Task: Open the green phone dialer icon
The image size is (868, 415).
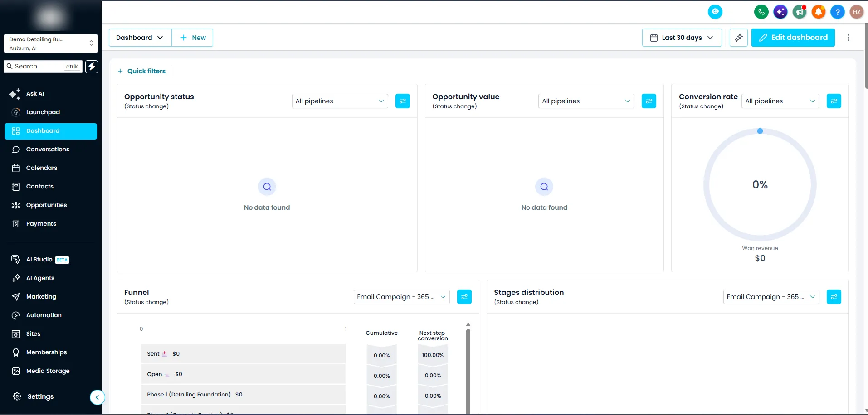Action: pyautogui.click(x=761, y=12)
